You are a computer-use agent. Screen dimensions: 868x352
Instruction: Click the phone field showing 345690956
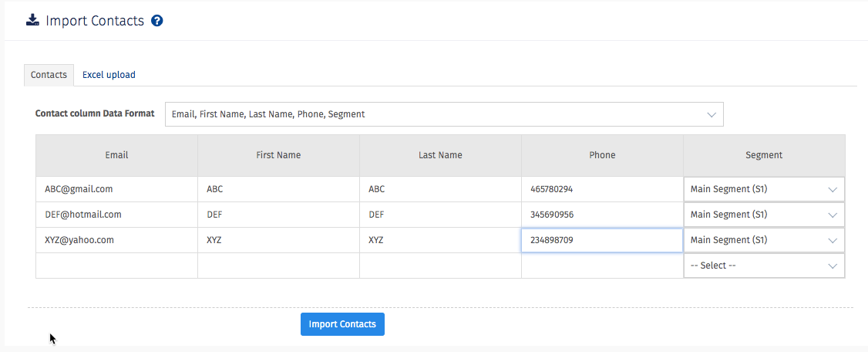pos(602,215)
